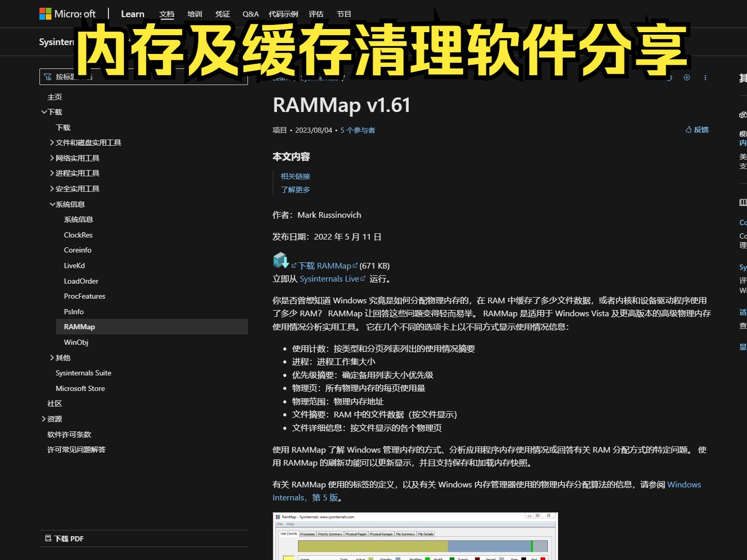Expand the 进程实用工具 section
This screenshot has width=747, height=560.
coord(52,173)
